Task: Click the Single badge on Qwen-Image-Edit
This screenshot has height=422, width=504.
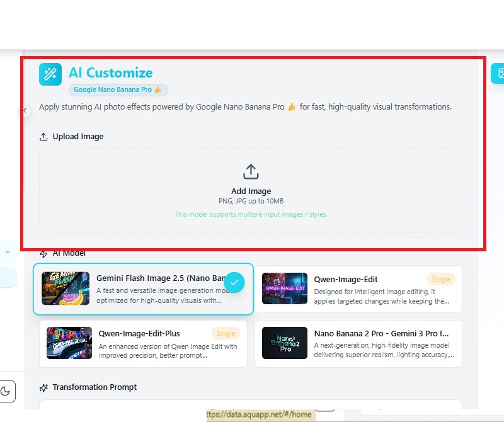Action: click(x=441, y=279)
